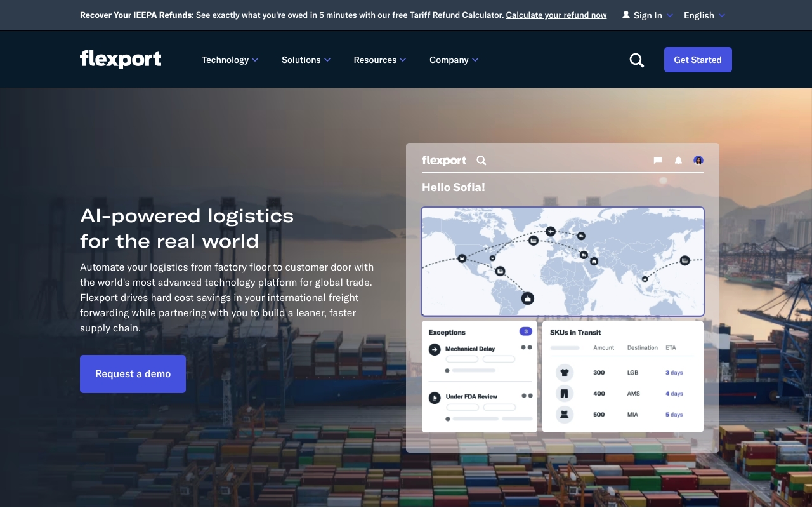Image resolution: width=812 pixels, height=508 pixels.
Task: Click the SKUs in Transit heading
Action: [575, 332]
